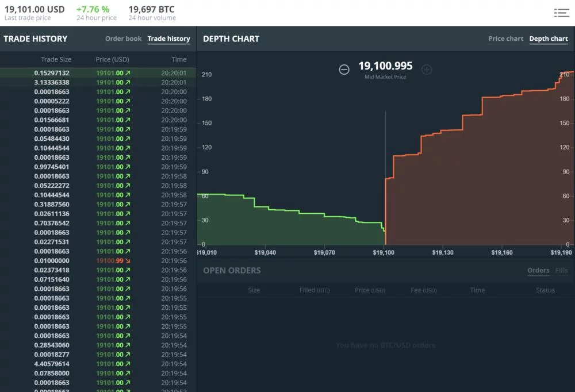Screen dimensions: 575x392
Task: Click the Status column header
Action: 545,290
